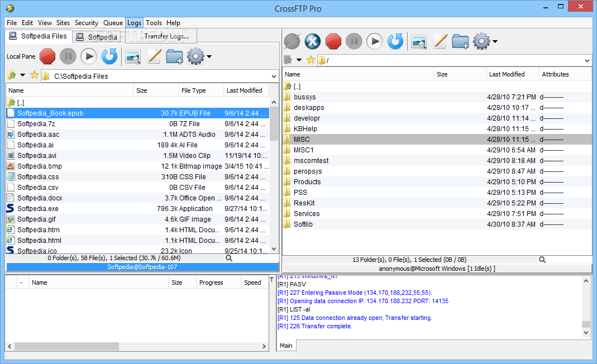This screenshot has width=597, height=364.
Task: Select Softpedia.exe in the local list
Action: 138,209
